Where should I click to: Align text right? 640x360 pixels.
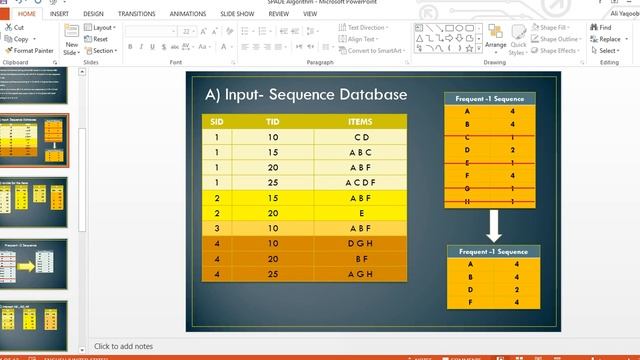coord(267,47)
